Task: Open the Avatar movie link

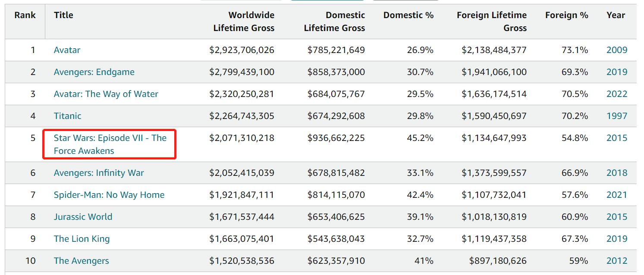Action: 67,50
